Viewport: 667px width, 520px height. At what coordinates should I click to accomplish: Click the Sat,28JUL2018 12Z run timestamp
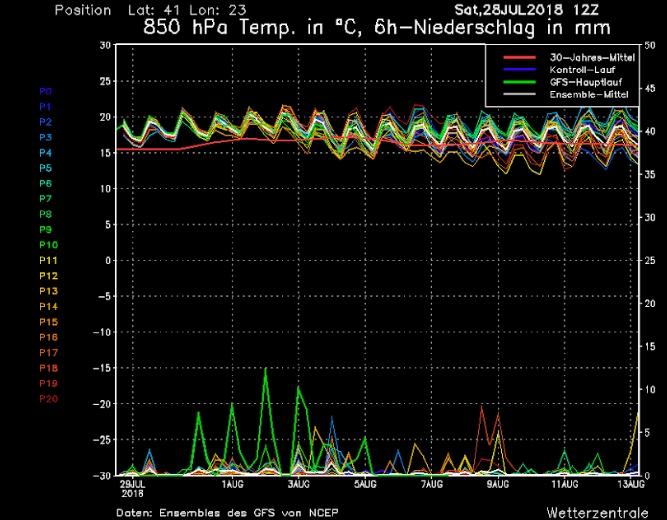[532, 10]
